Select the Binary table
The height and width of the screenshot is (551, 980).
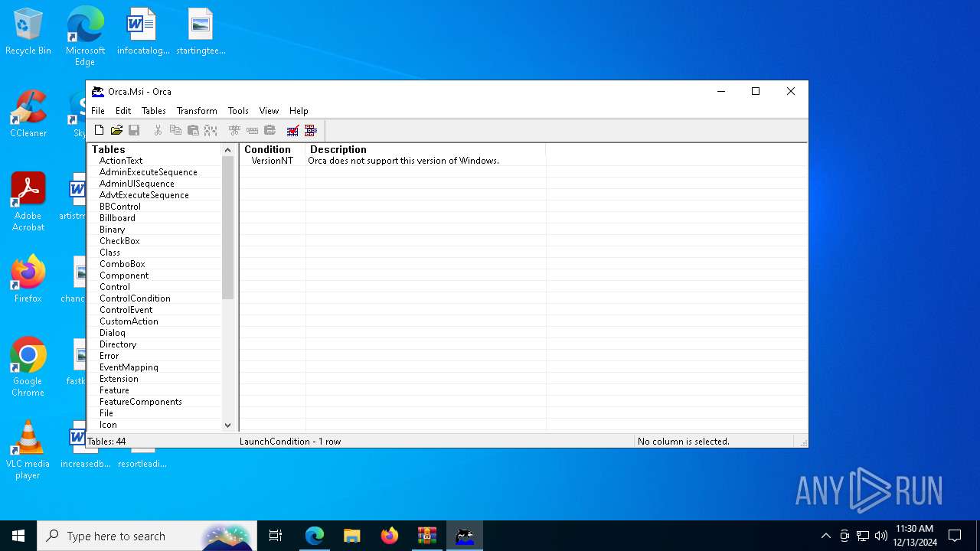point(112,230)
